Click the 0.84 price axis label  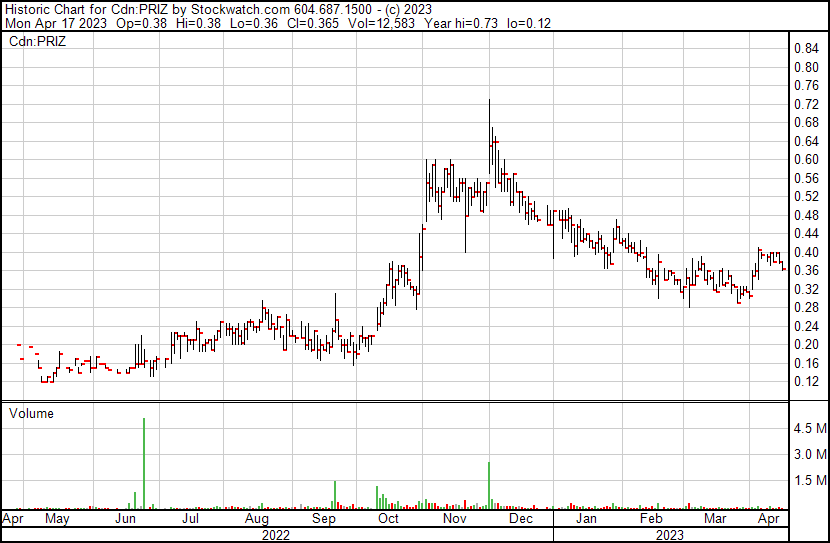tap(806, 49)
